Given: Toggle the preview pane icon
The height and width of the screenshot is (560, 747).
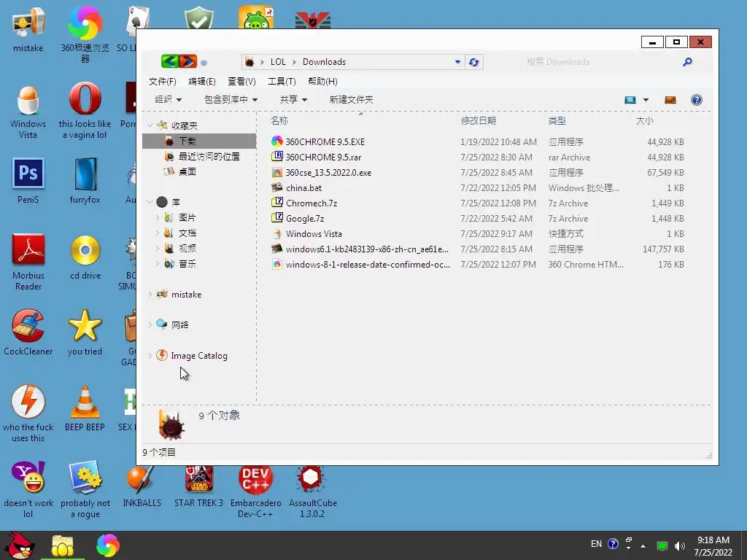Looking at the screenshot, I should tap(670, 100).
